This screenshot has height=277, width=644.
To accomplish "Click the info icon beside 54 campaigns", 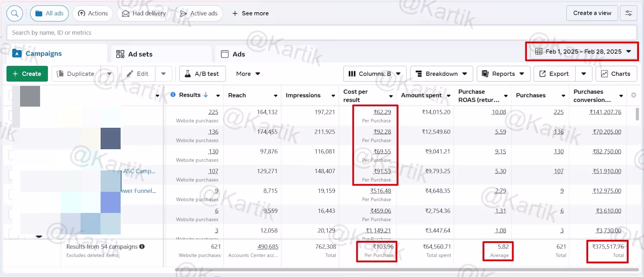I will (142, 247).
